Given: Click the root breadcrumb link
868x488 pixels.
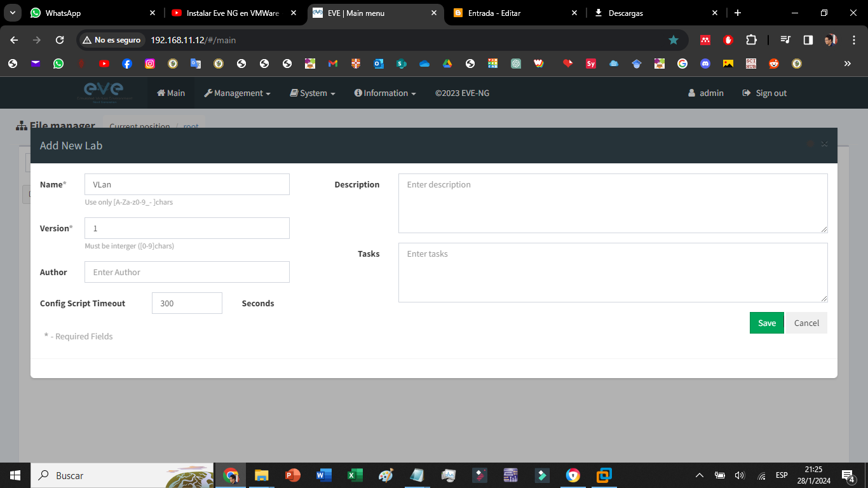Looking at the screenshot, I should tap(191, 126).
